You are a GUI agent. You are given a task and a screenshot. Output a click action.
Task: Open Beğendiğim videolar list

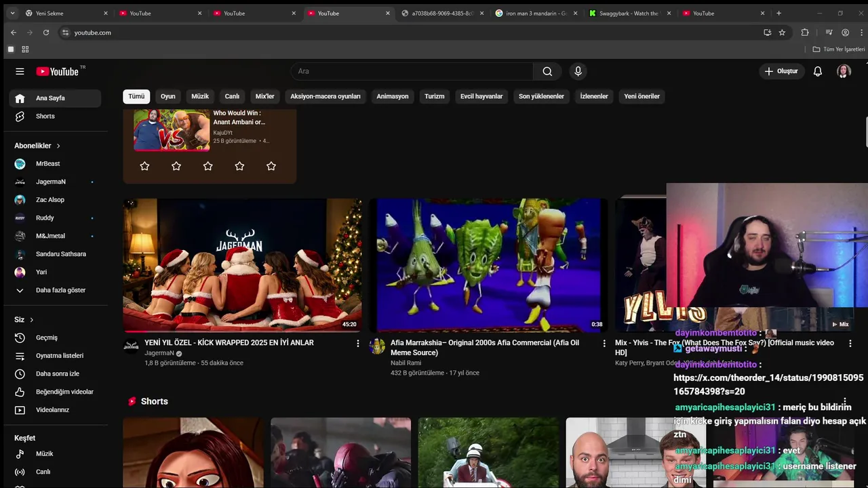pyautogui.click(x=55, y=392)
